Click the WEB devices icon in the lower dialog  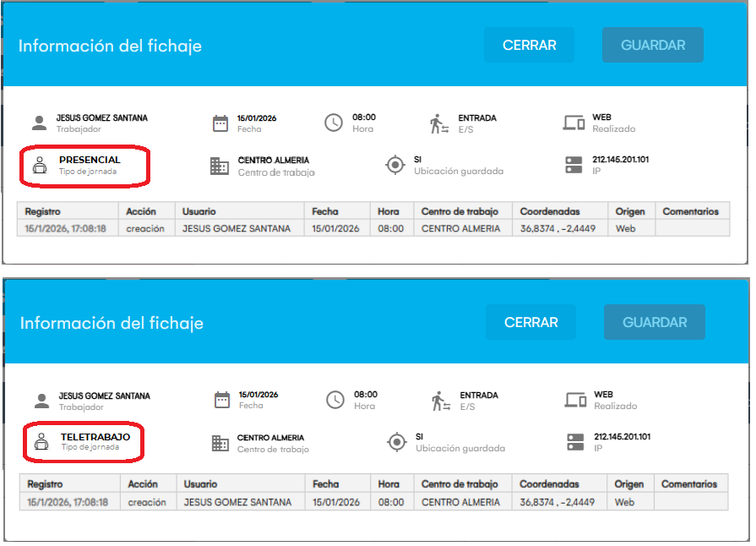(576, 401)
